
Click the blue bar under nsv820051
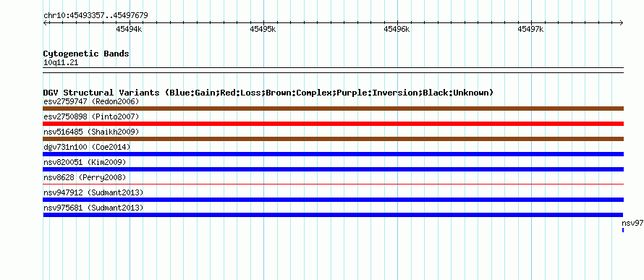tap(333, 169)
